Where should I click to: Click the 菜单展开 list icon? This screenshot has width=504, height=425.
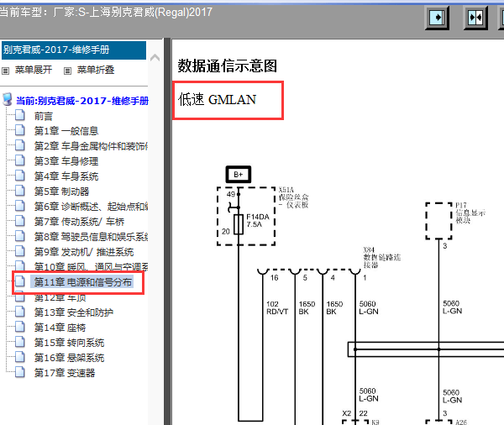point(6,71)
